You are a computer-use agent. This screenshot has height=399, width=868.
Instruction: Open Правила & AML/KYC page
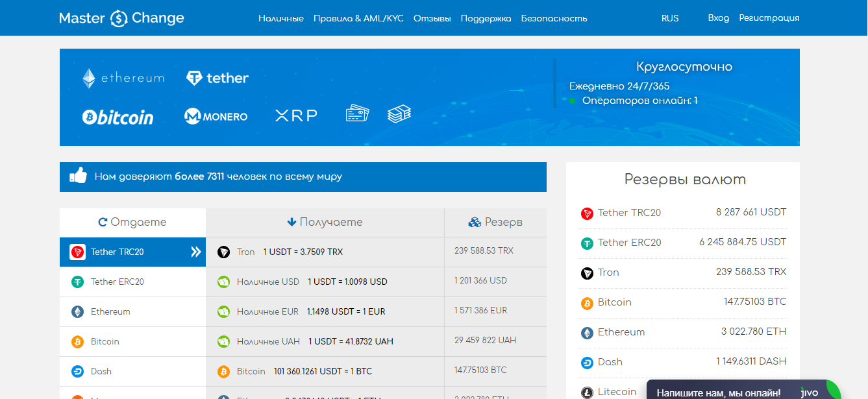click(358, 18)
